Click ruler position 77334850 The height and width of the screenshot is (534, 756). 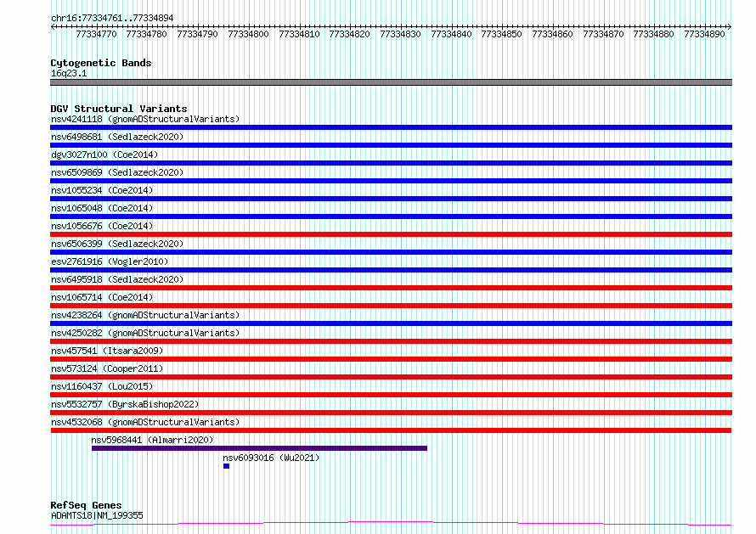click(501, 34)
